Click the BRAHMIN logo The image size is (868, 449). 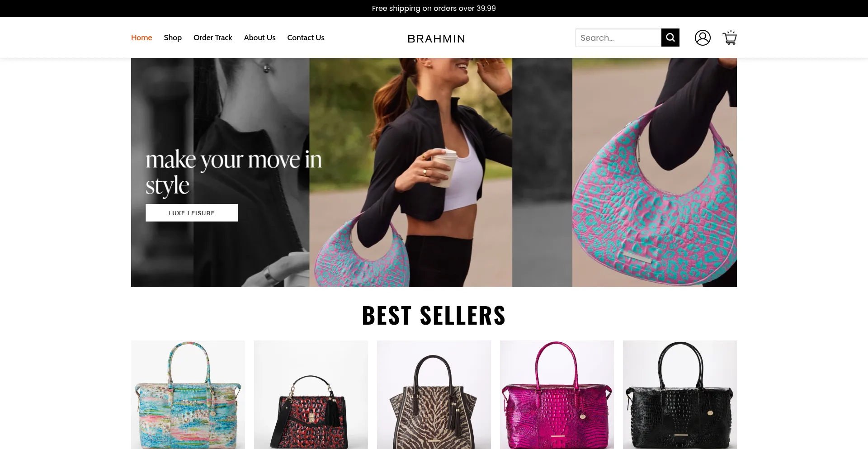[436, 38]
